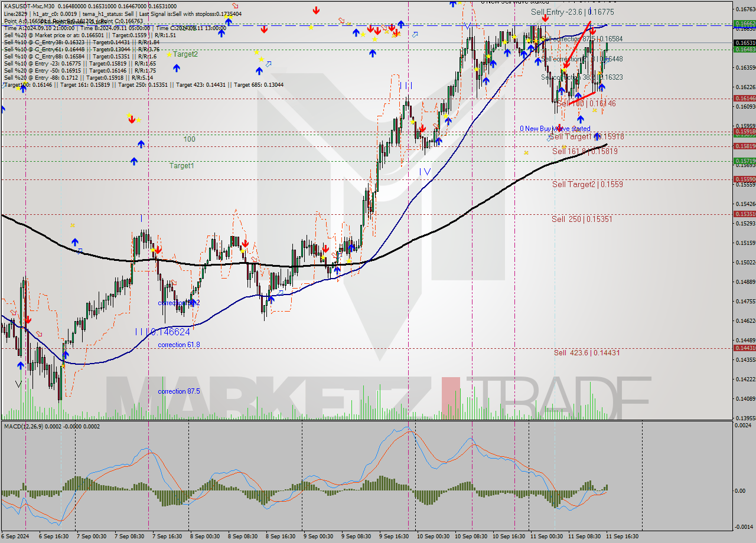Select the '10 Sep 08:30' time axis label
The height and width of the screenshot is (543, 756).
[471, 537]
